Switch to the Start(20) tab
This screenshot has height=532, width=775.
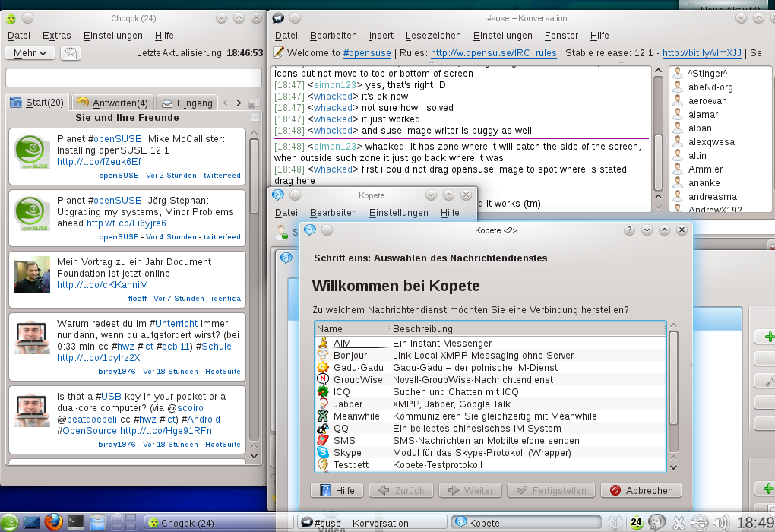click(37, 103)
